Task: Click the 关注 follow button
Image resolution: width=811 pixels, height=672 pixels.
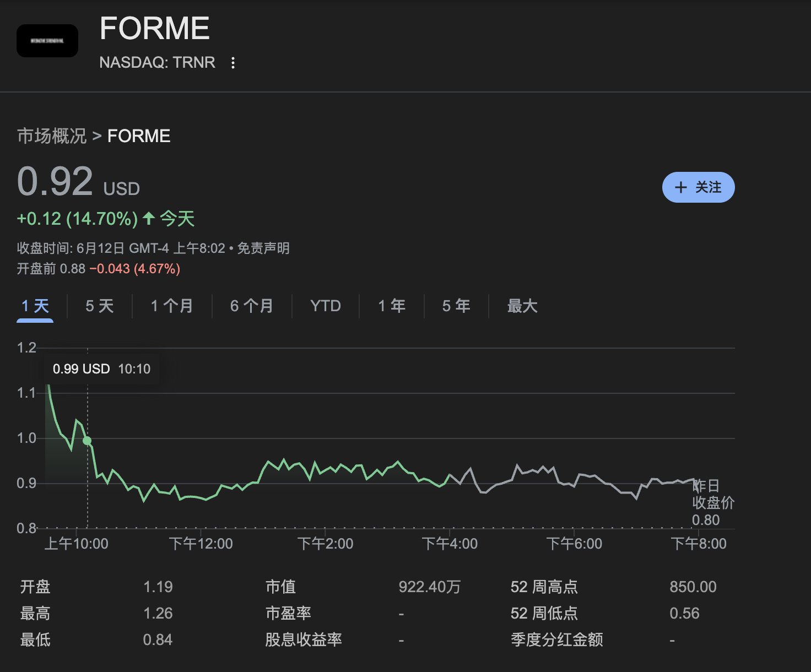Action: pyautogui.click(x=698, y=187)
